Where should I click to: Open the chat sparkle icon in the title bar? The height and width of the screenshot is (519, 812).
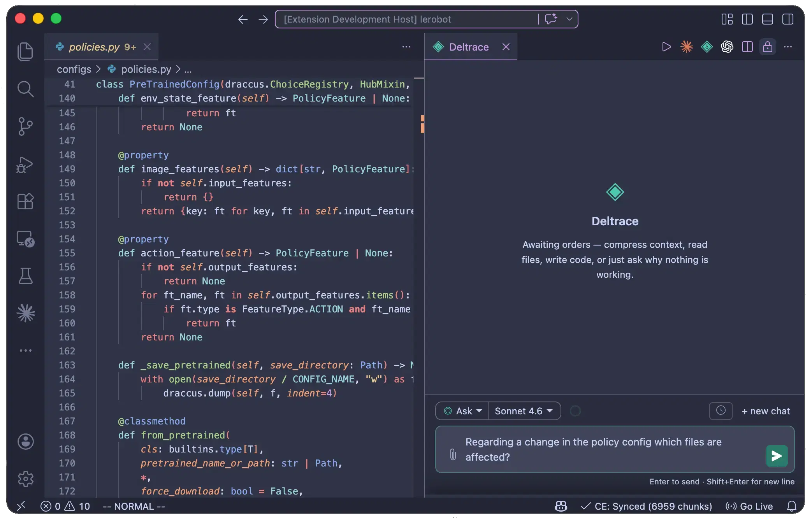(551, 19)
